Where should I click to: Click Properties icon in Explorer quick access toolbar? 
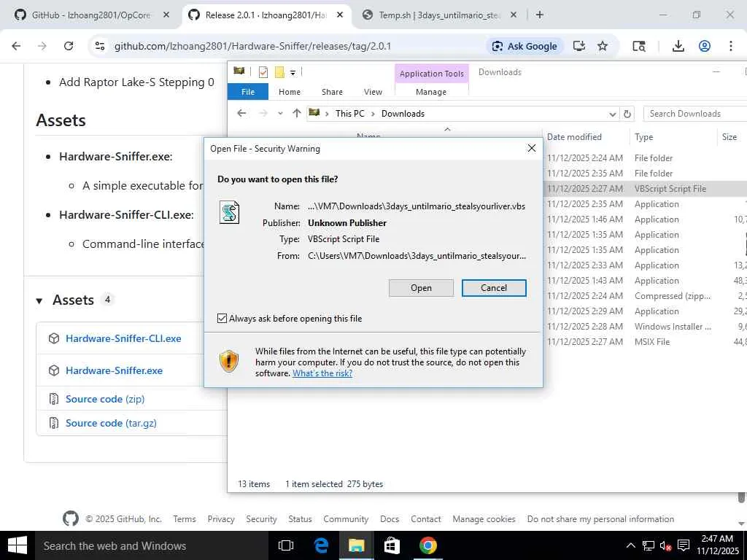click(263, 72)
